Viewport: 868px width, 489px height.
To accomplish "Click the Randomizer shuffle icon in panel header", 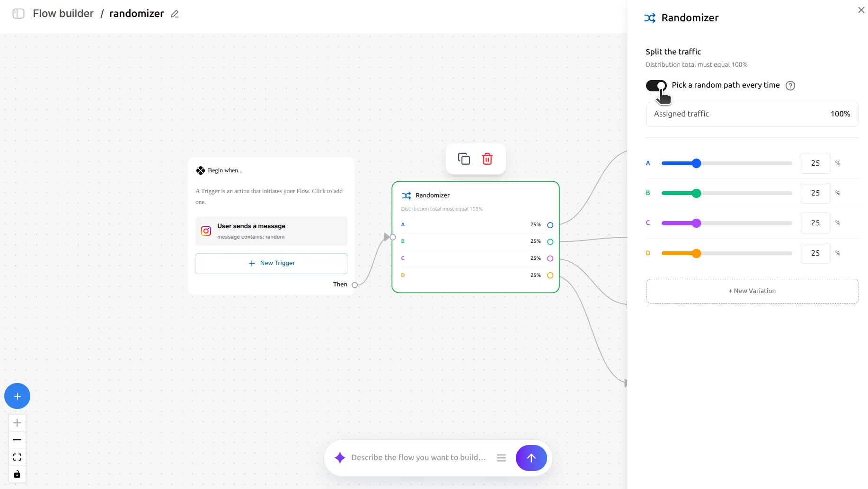I will pyautogui.click(x=650, y=18).
